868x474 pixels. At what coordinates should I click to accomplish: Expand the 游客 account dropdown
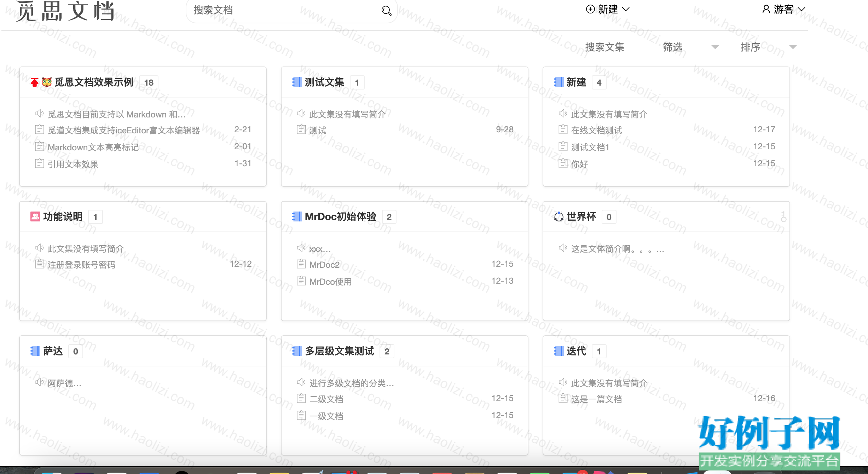coord(783,9)
